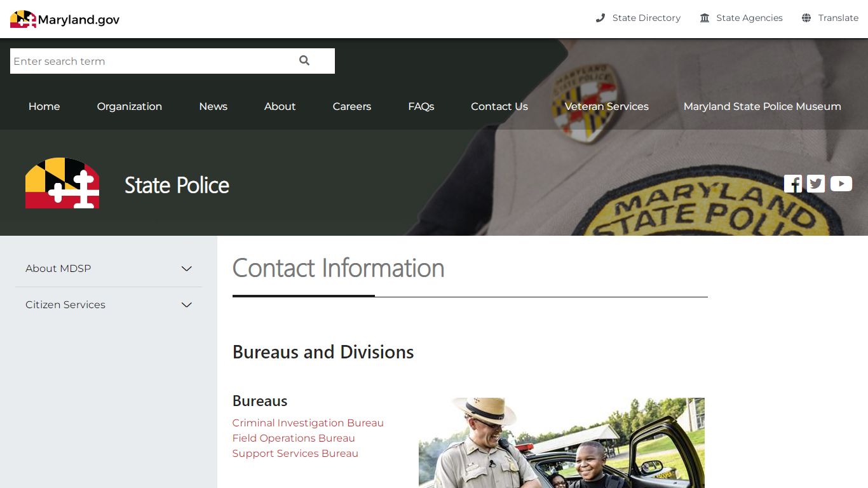868x488 pixels.
Task: Click the search magnifier icon
Action: coord(304,60)
